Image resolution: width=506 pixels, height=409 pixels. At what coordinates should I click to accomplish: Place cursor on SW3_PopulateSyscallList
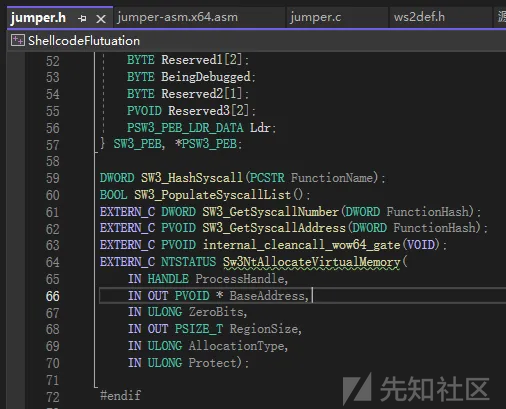(212, 195)
